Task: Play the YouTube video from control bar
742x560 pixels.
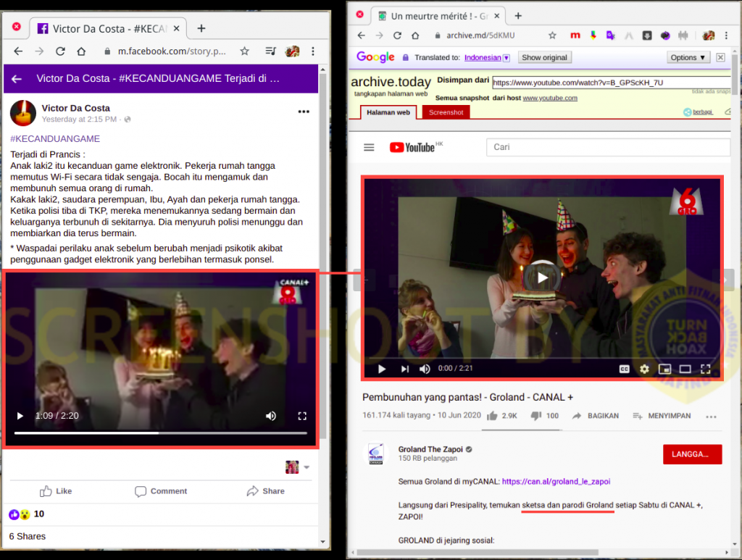Action: click(x=381, y=369)
